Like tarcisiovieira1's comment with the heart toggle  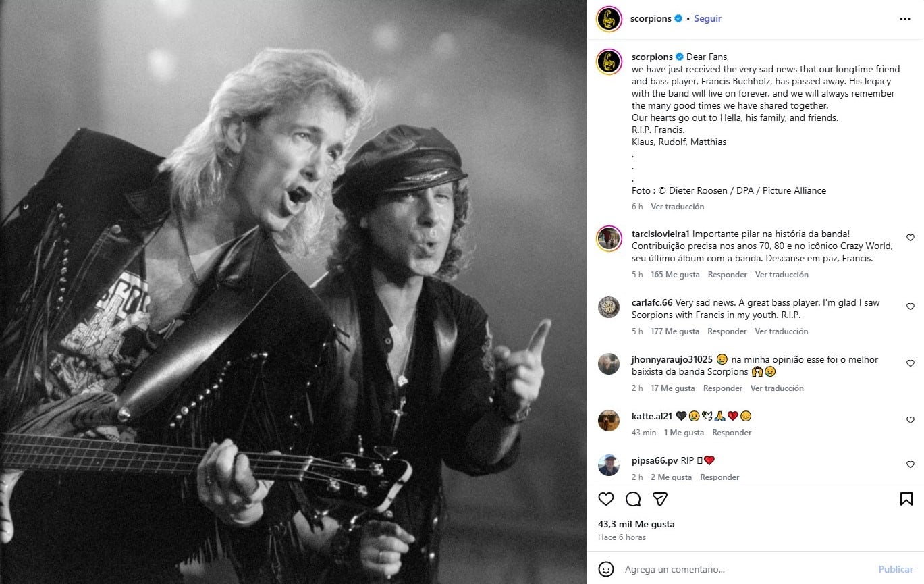coord(910,238)
